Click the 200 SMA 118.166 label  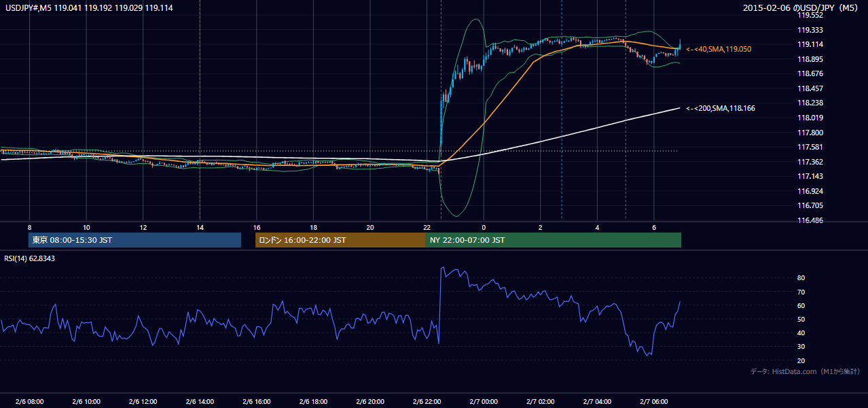(721, 108)
